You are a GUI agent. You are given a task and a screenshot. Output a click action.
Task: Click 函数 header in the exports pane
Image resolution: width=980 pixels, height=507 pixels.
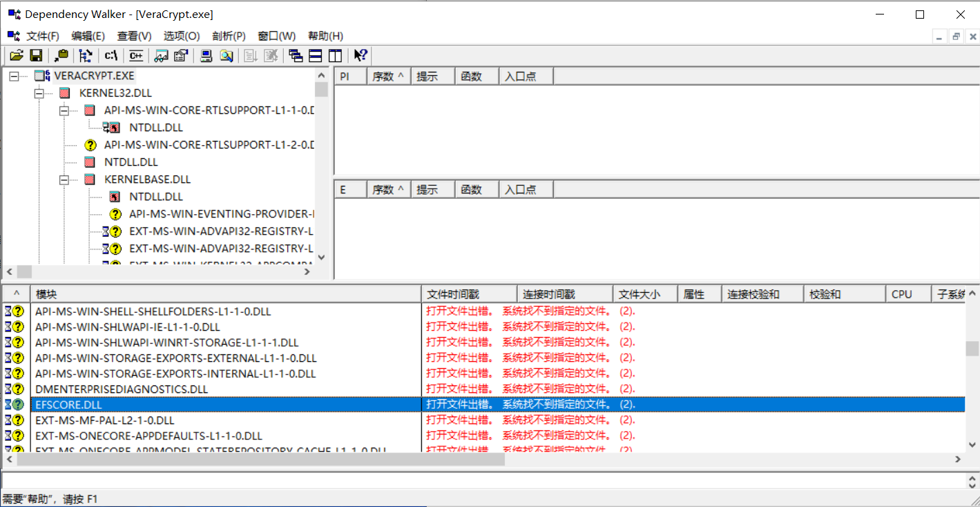(477, 189)
